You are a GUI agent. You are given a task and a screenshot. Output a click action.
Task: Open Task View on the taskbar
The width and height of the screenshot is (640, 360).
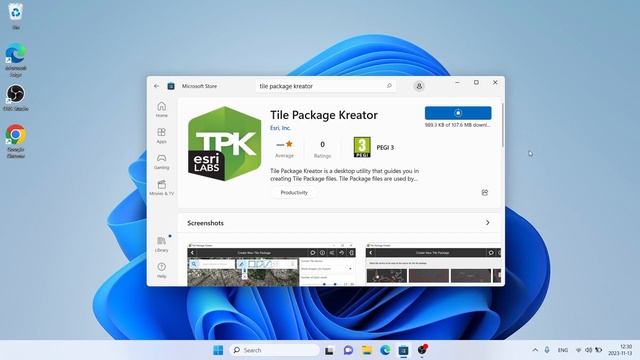(329, 350)
